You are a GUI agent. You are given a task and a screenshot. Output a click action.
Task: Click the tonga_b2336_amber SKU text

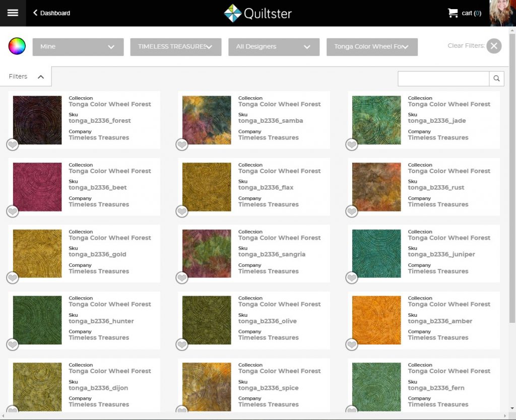[440, 321]
